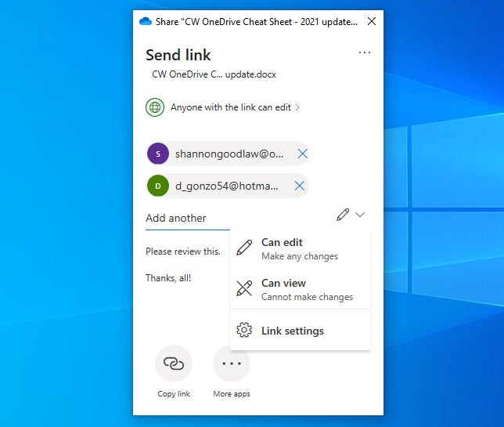Click the globe icon for link permissions
504x427 pixels.
click(155, 107)
